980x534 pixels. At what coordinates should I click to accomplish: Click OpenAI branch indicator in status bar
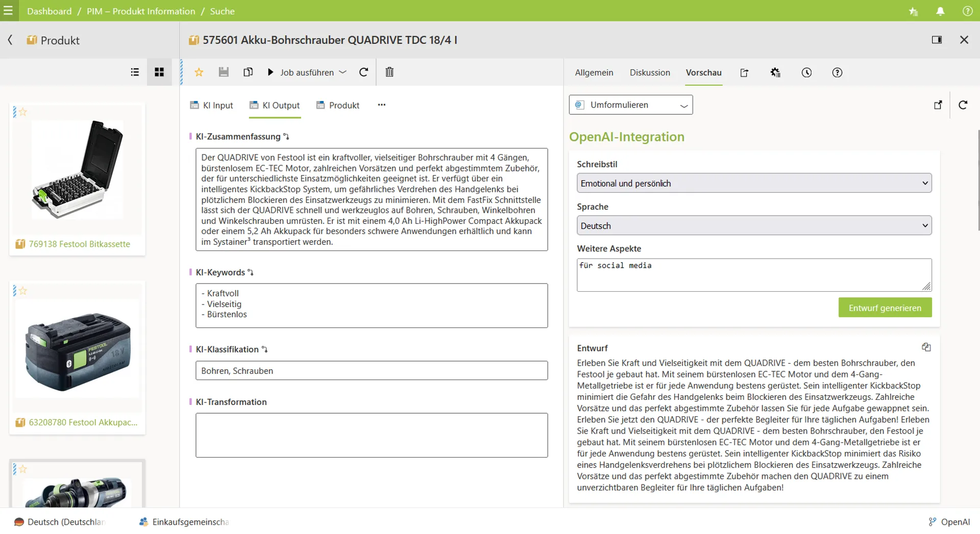point(949,522)
